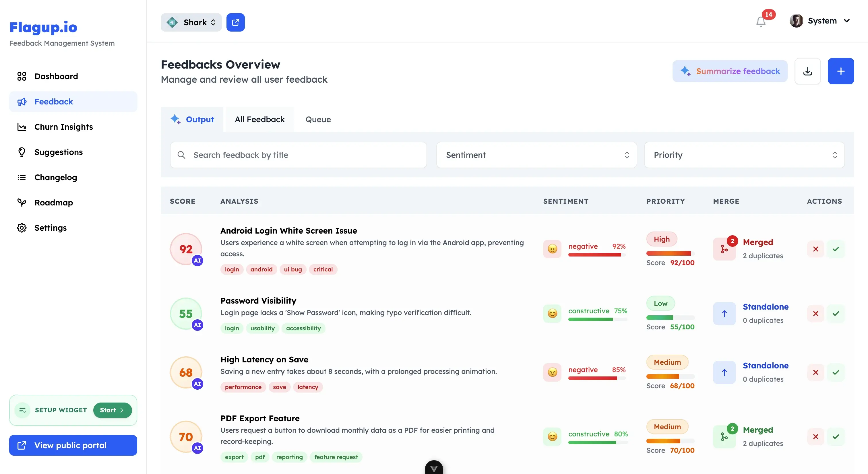Click the View public portal button
This screenshot has width=868, height=474.
tap(73, 445)
